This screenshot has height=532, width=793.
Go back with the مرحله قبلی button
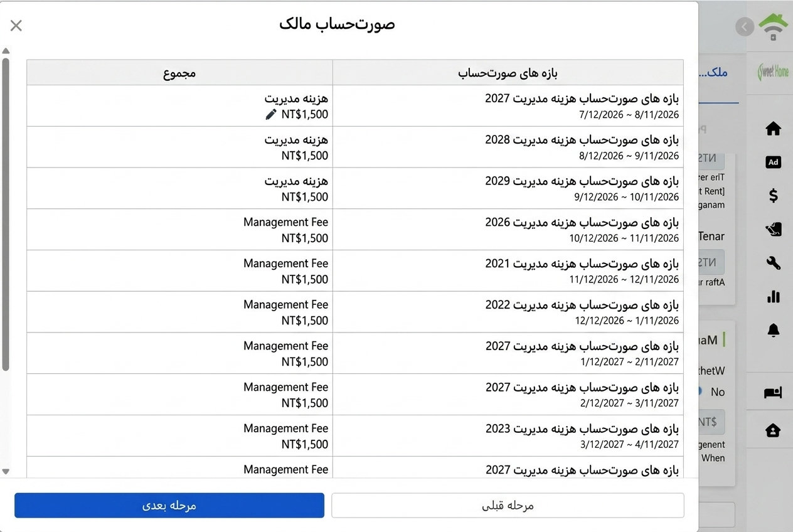[x=508, y=506]
